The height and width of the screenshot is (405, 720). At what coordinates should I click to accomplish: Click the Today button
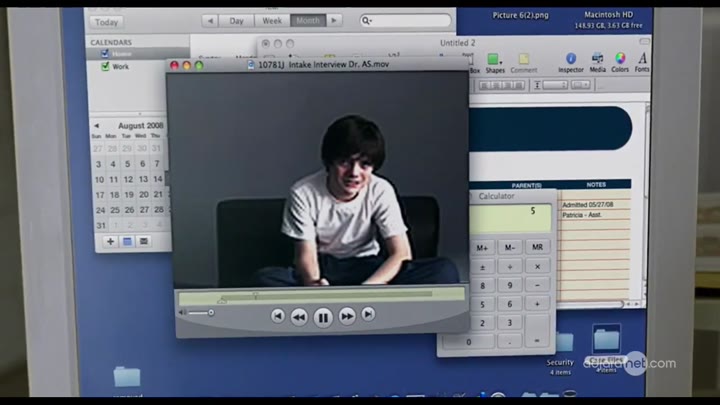(106, 21)
